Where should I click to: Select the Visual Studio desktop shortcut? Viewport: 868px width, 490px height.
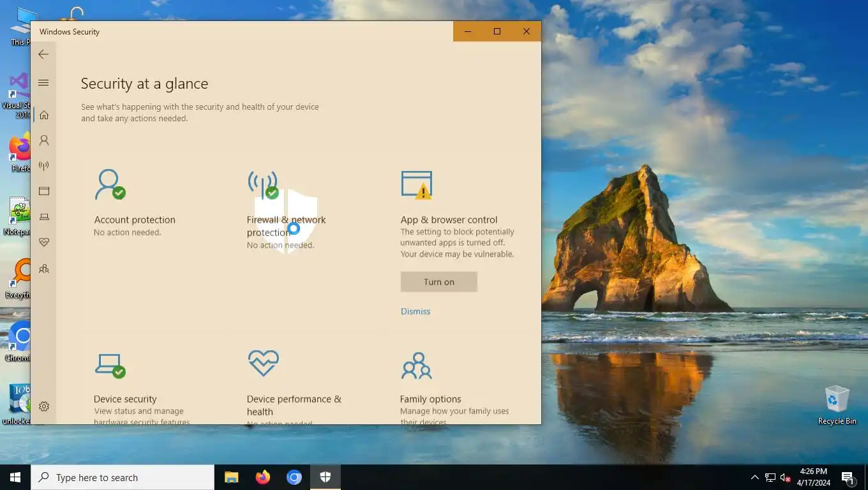[15, 96]
